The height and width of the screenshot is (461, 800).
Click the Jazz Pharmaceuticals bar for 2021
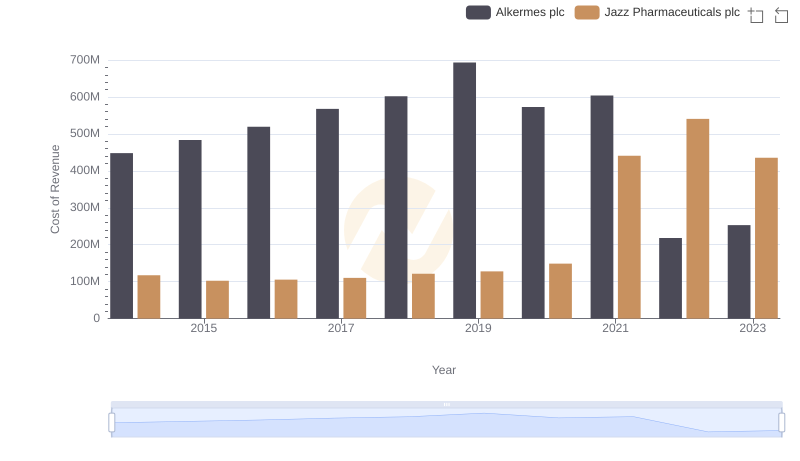coord(629,237)
